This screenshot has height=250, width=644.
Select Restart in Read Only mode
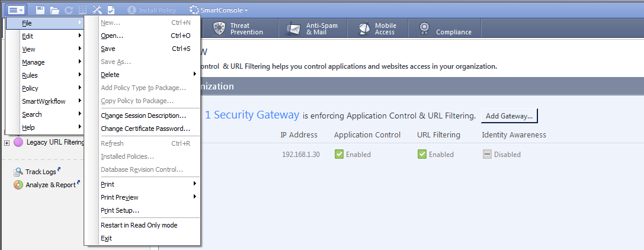pos(142,225)
